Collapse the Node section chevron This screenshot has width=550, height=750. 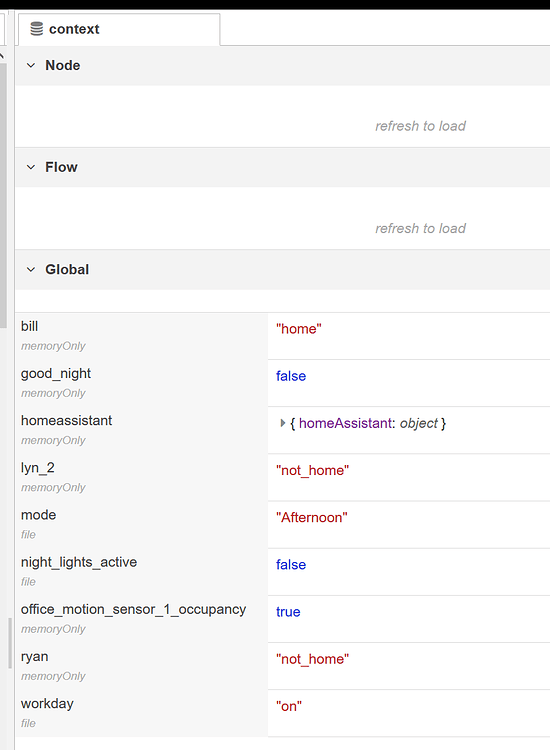coord(31,65)
